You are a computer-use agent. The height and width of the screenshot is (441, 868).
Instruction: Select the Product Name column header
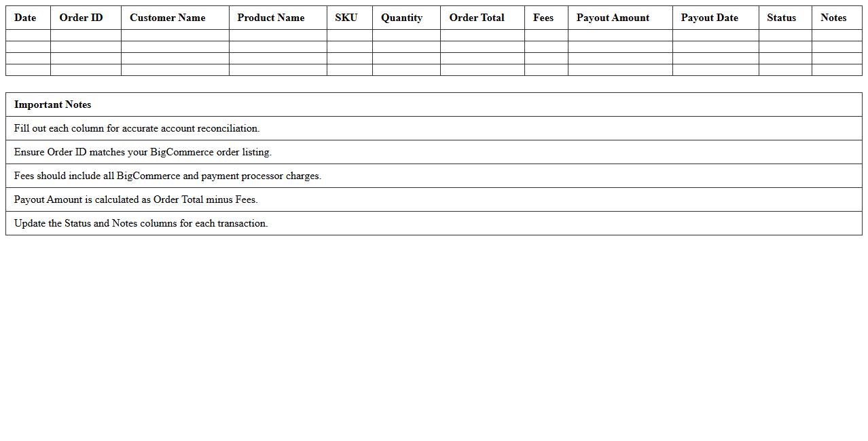coord(271,18)
